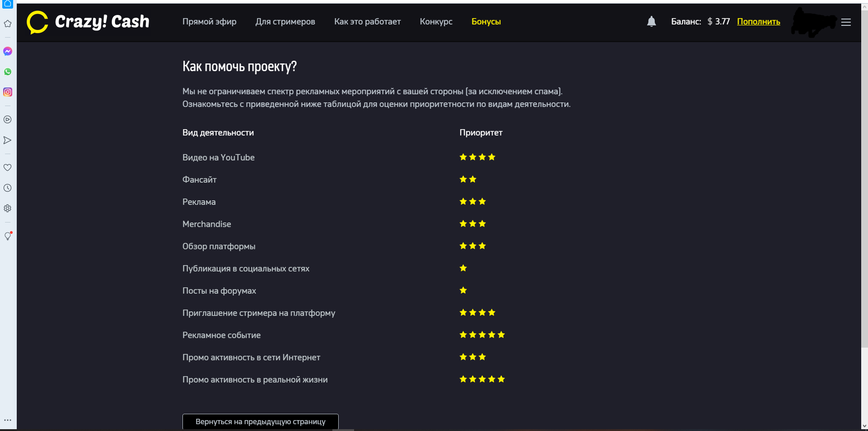Viewport: 868px width, 431px height.
Task: Open Messenger in the browser sidebar
Action: click(8, 51)
